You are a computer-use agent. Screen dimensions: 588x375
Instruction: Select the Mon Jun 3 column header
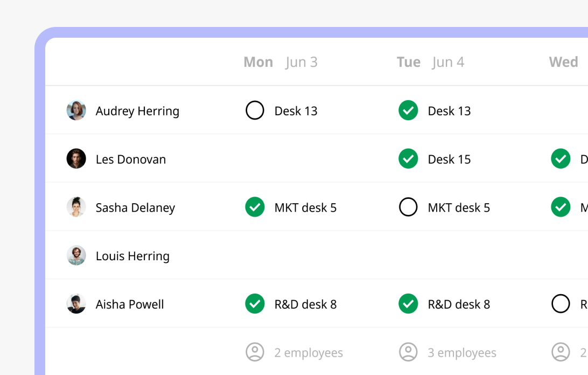coord(281,63)
